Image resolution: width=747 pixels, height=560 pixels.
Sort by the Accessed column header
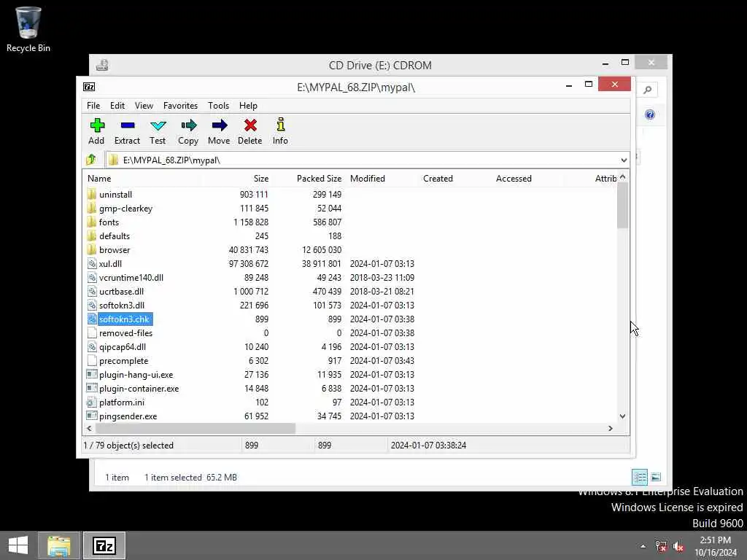point(527,179)
